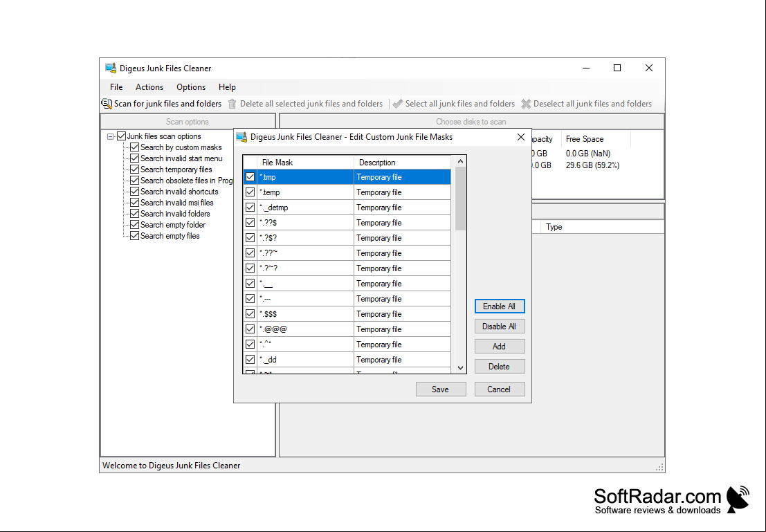The height and width of the screenshot is (532, 766).
Task: Select Search obsolete files tree item
Action: pos(187,181)
